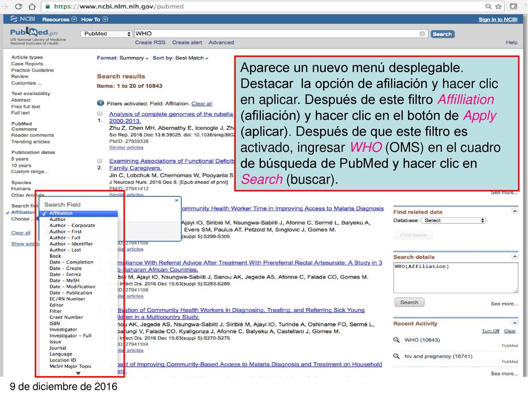The height and width of the screenshot is (399, 532).
Task: Click the magnifier icon beside WHO (10843)
Action: tap(396, 340)
